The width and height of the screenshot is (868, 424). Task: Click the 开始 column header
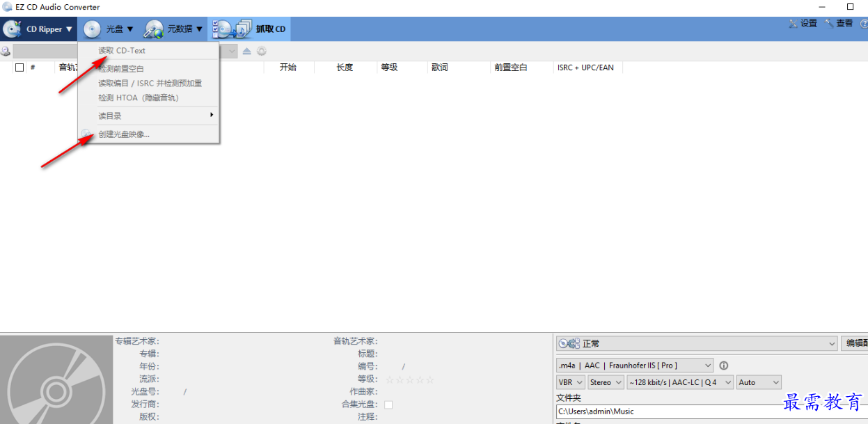point(288,68)
